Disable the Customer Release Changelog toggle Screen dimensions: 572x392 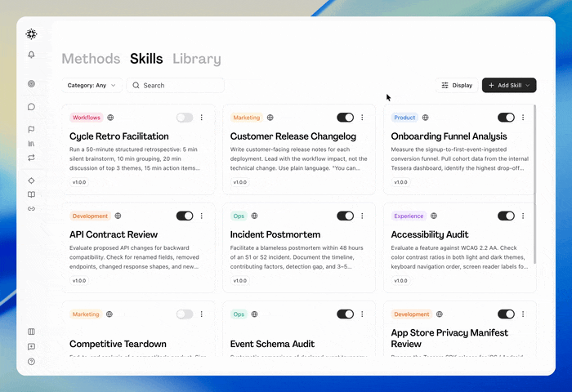345,118
